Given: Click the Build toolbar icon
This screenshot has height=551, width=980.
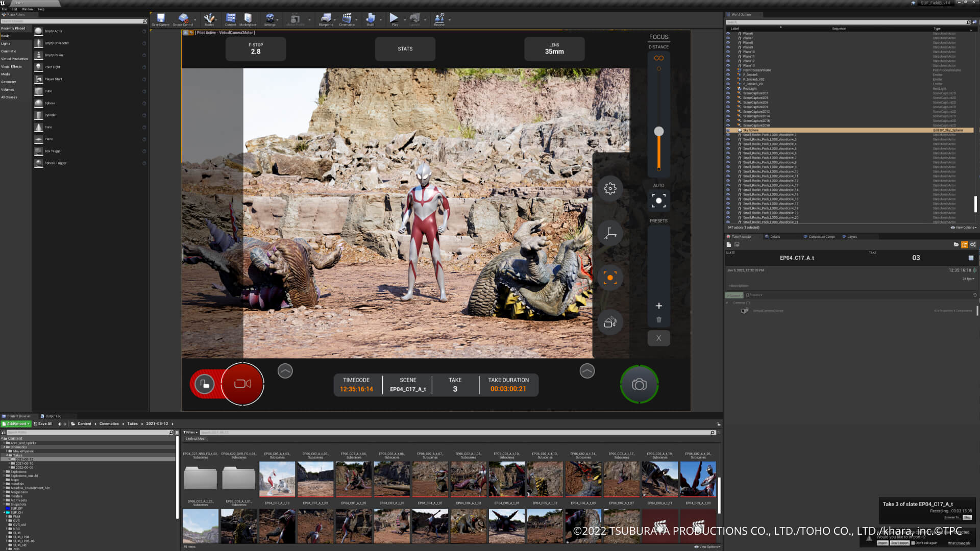Looking at the screenshot, I should pos(371,19).
